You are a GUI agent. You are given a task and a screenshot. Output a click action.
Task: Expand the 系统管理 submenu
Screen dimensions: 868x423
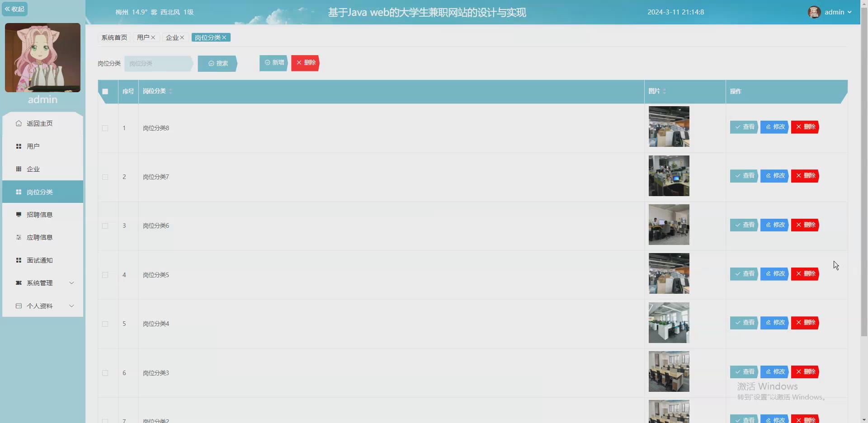pyautogui.click(x=42, y=283)
